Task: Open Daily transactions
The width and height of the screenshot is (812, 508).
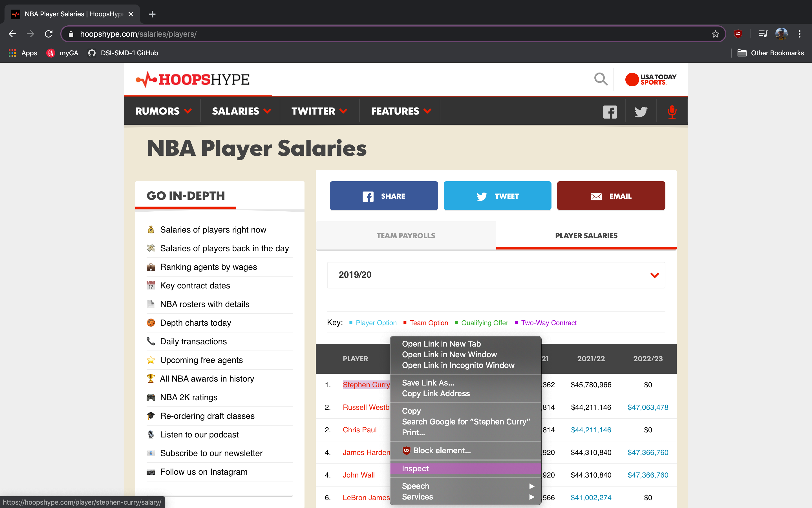Action: tap(193, 342)
